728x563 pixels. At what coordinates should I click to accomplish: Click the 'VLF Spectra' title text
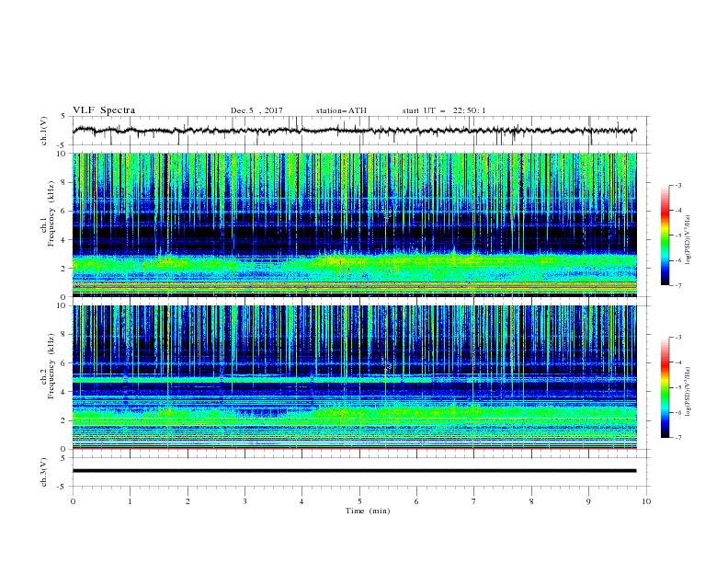point(104,110)
